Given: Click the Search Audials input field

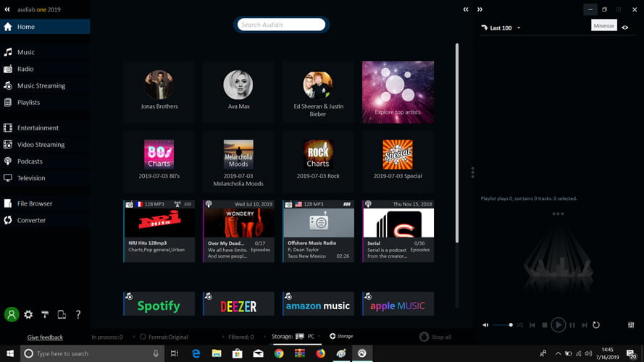Looking at the screenshot, I should tap(283, 25).
